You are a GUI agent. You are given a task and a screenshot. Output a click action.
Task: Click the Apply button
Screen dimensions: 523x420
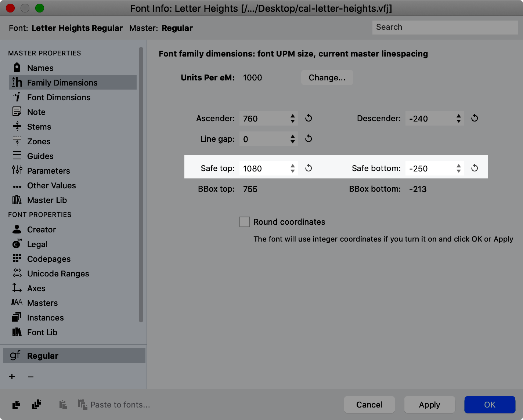[429, 405]
